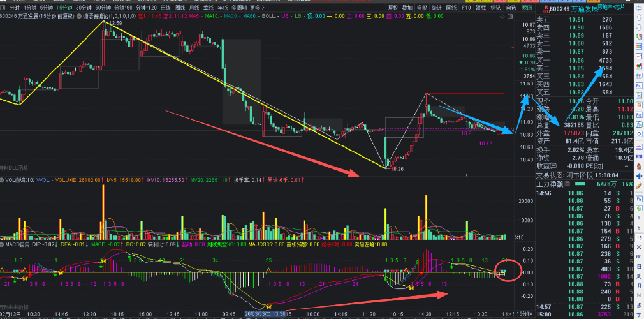The image size is (644, 319).
Task: Click the R1000 badge beside stock code
Action: click(x=545, y=8)
